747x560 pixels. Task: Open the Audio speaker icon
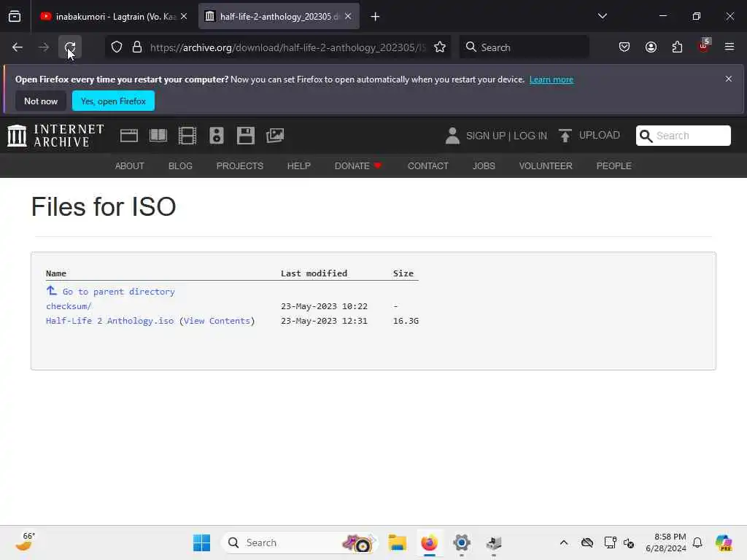pos(216,136)
